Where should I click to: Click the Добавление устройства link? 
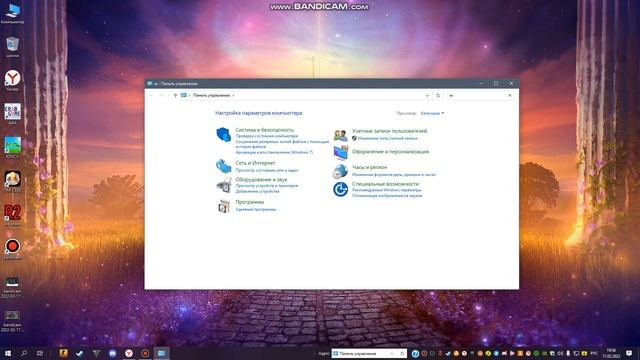pos(258,191)
